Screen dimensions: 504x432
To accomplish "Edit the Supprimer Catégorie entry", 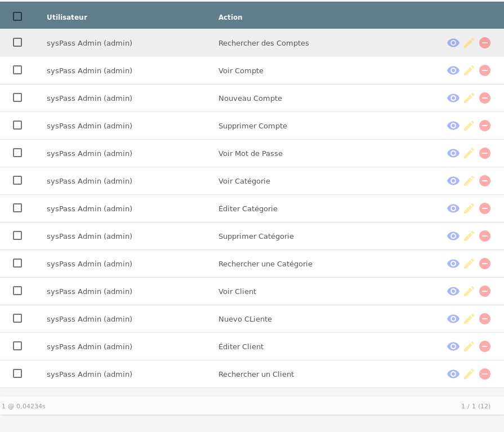I will pyautogui.click(x=469, y=236).
